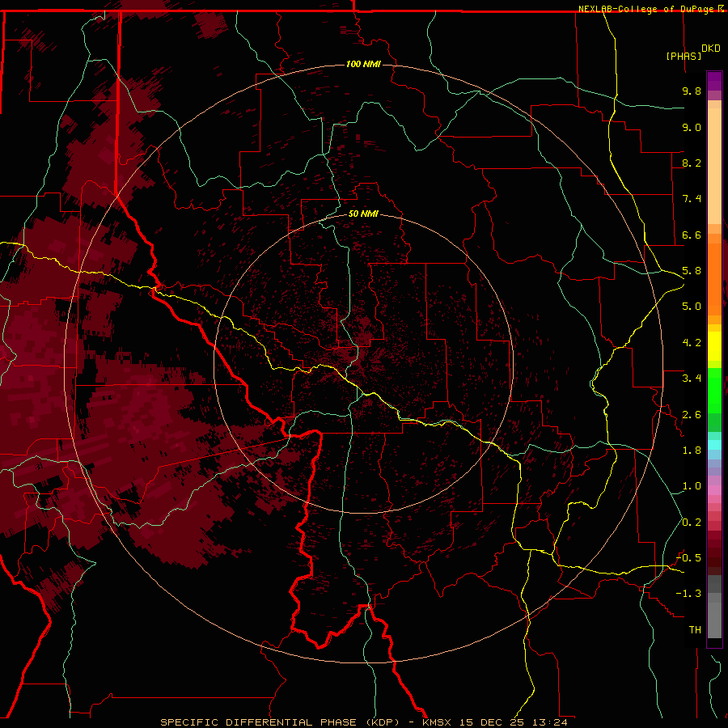This screenshot has width=728, height=728.
Task: Click the 4.2 value on color scale
Action: 692,343
